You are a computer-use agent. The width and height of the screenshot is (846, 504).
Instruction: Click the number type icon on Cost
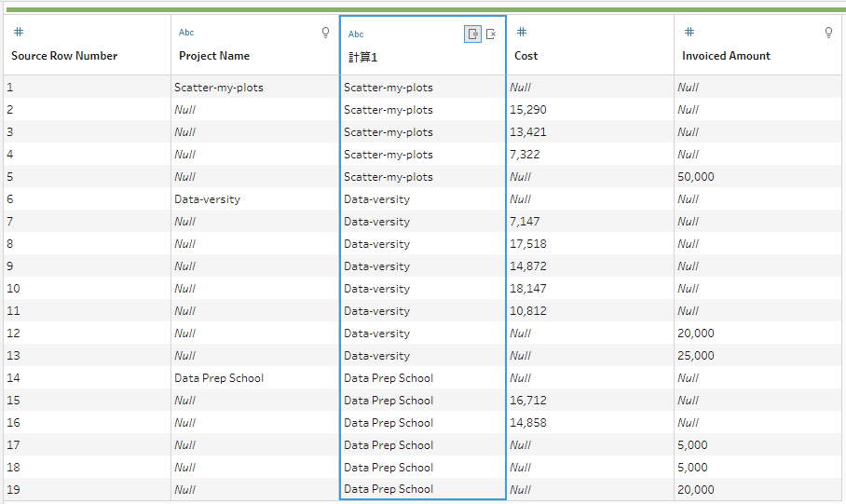(522, 33)
